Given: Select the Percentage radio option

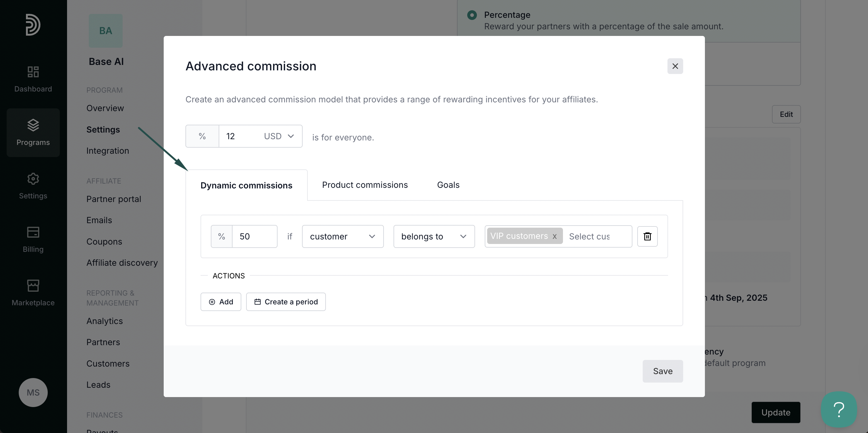Looking at the screenshot, I should click(472, 15).
